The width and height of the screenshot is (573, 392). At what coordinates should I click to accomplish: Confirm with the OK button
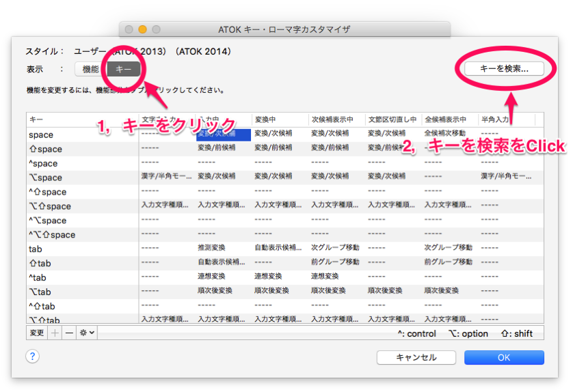(504, 357)
